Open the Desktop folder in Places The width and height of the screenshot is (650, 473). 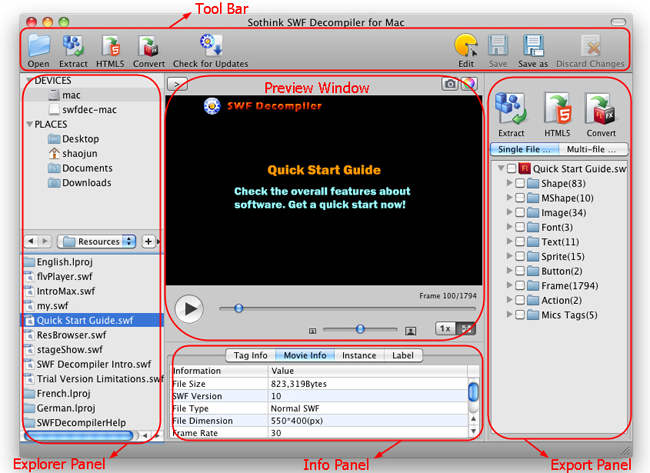pos(54,139)
